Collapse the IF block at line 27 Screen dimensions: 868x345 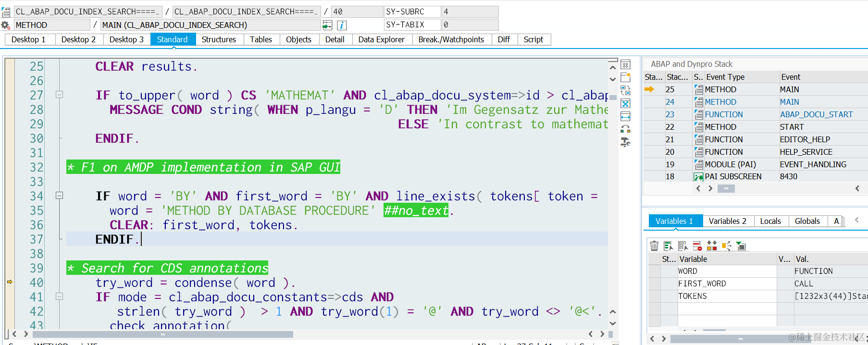(x=60, y=95)
